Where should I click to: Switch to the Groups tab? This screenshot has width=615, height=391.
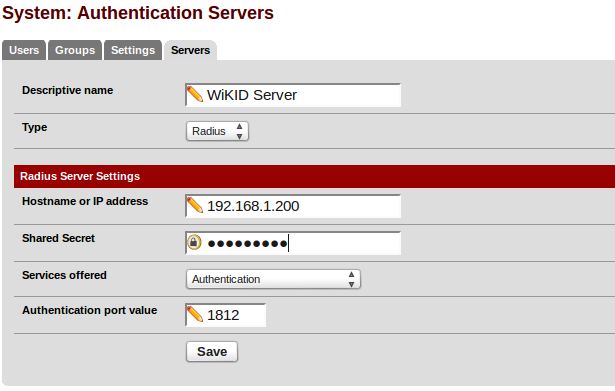click(x=75, y=50)
